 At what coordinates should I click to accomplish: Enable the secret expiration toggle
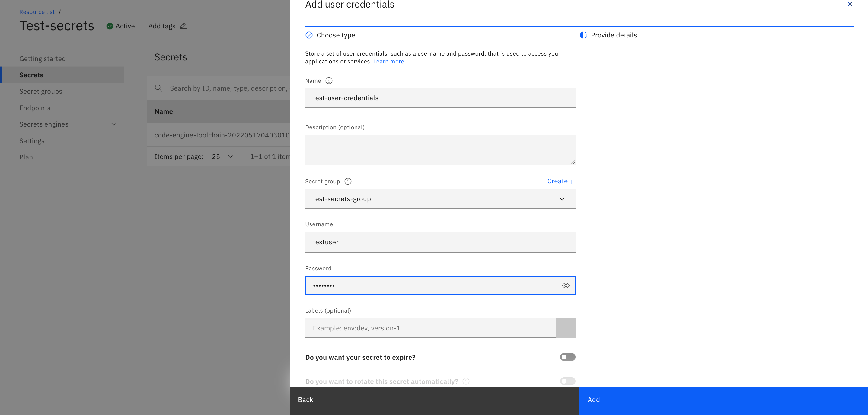pos(567,357)
